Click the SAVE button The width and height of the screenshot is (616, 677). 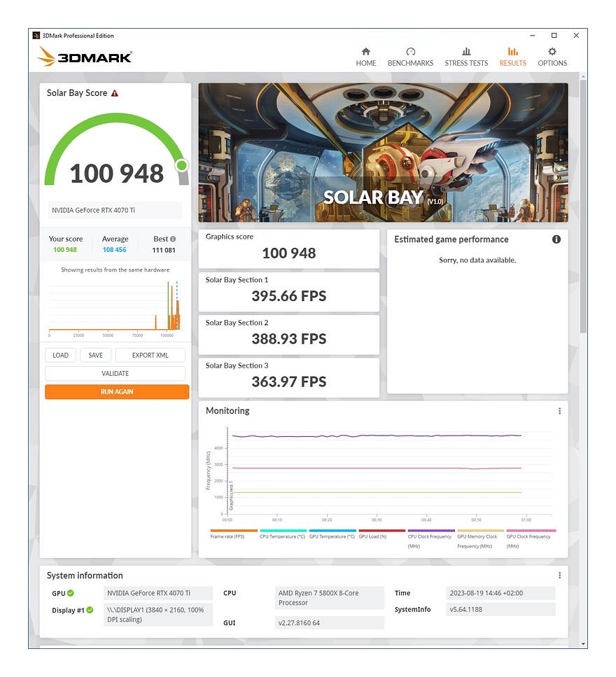tap(95, 356)
